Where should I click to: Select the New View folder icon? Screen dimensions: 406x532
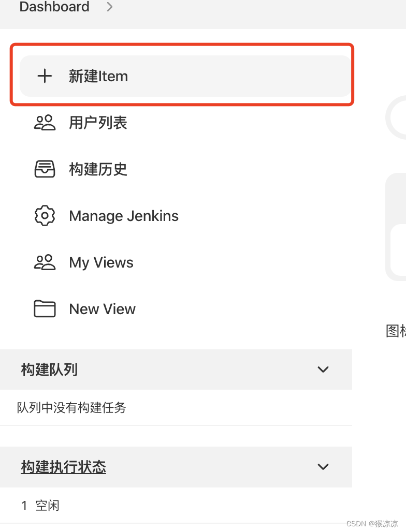point(45,309)
